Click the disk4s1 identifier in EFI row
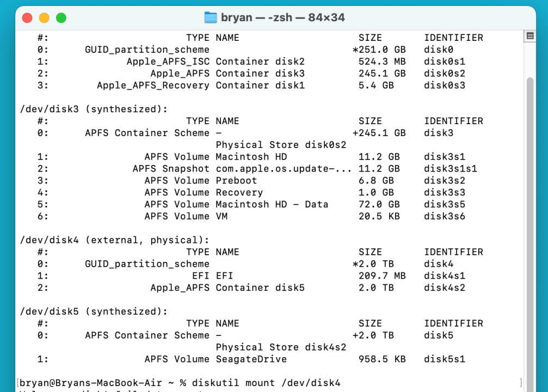The height and width of the screenshot is (392, 548). coord(445,276)
